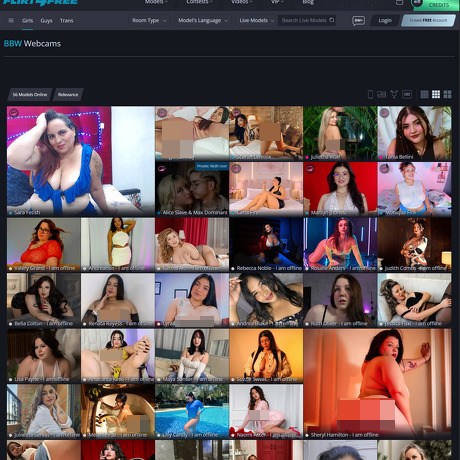This screenshot has width=460, height=460.
Task: Select the Guys tab
Action: pyautogui.click(x=46, y=21)
